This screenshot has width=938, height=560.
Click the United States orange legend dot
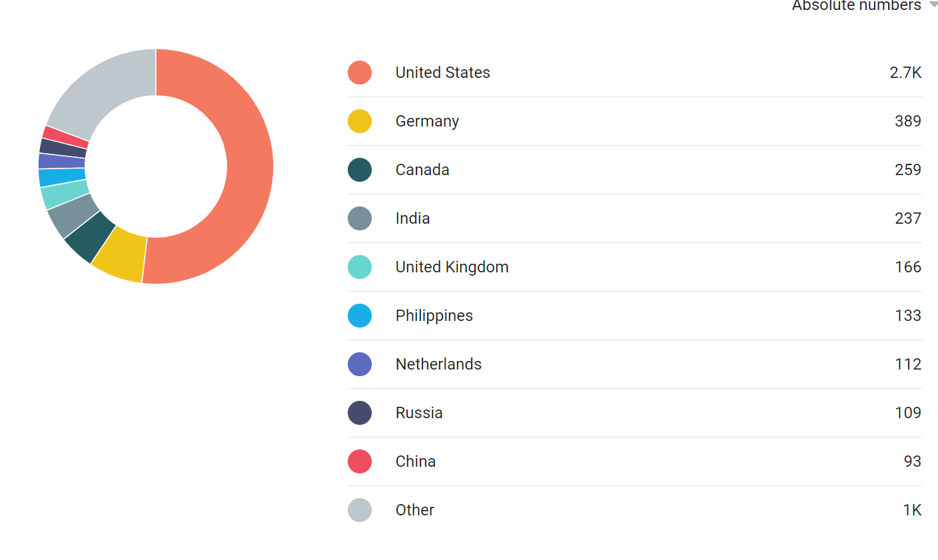click(x=360, y=73)
